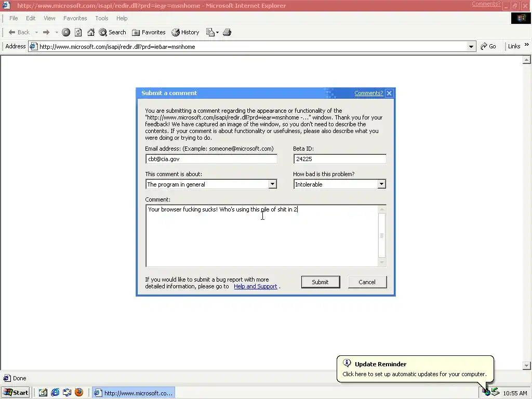Open the History toolbar button
This screenshot has height=399, width=532.
(185, 32)
